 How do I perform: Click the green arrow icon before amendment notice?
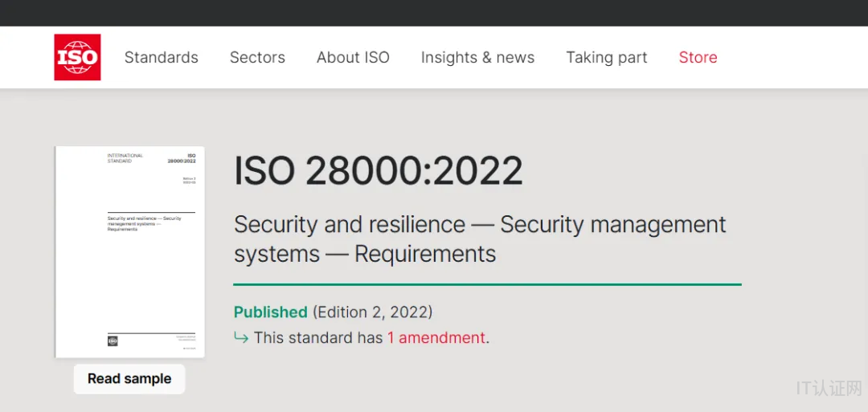pos(241,337)
